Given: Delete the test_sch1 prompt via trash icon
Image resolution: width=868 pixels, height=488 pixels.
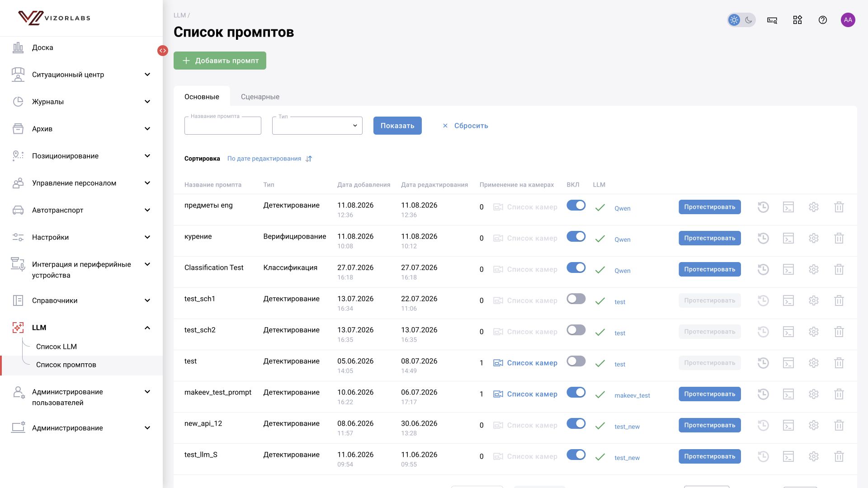Looking at the screenshot, I should tap(839, 300).
